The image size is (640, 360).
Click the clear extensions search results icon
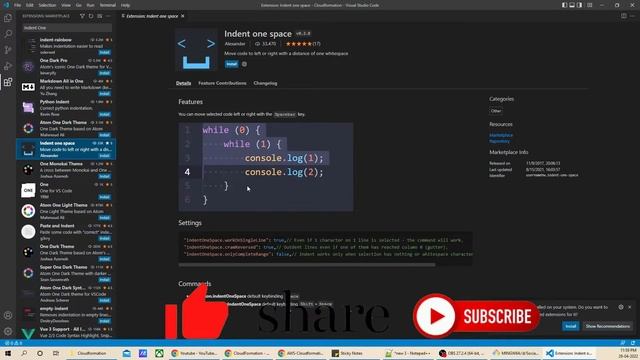coord(100,16)
